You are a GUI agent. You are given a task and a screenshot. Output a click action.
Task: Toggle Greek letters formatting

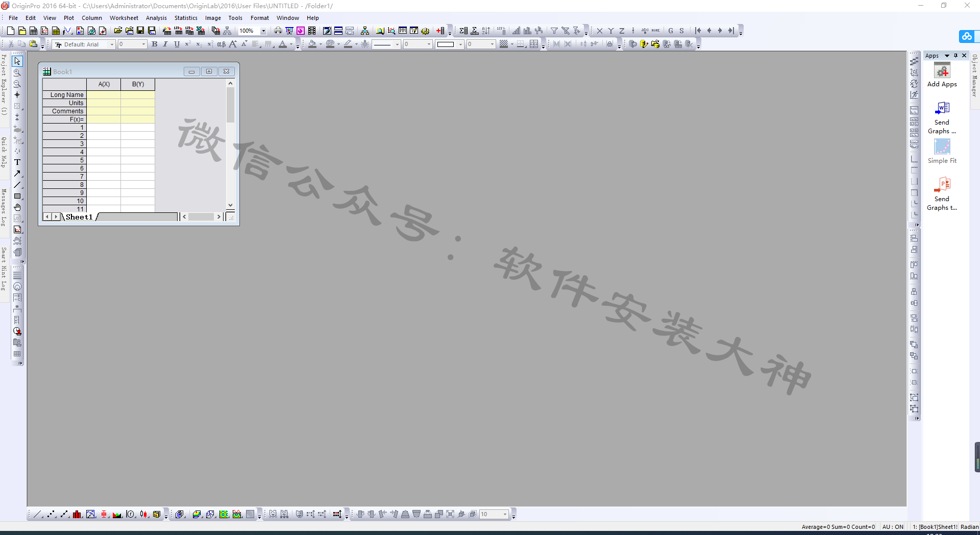point(222,44)
